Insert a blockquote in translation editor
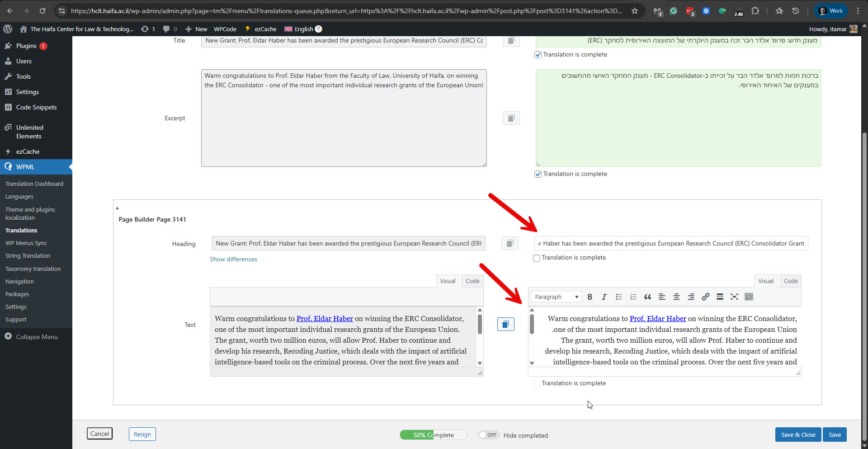868x449 pixels. [x=647, y=297]
